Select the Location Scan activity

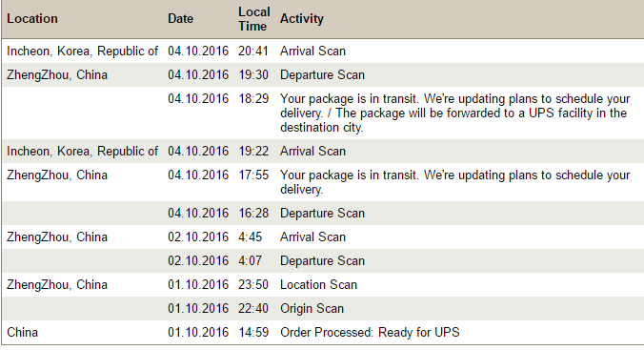(x=318, y=284)
